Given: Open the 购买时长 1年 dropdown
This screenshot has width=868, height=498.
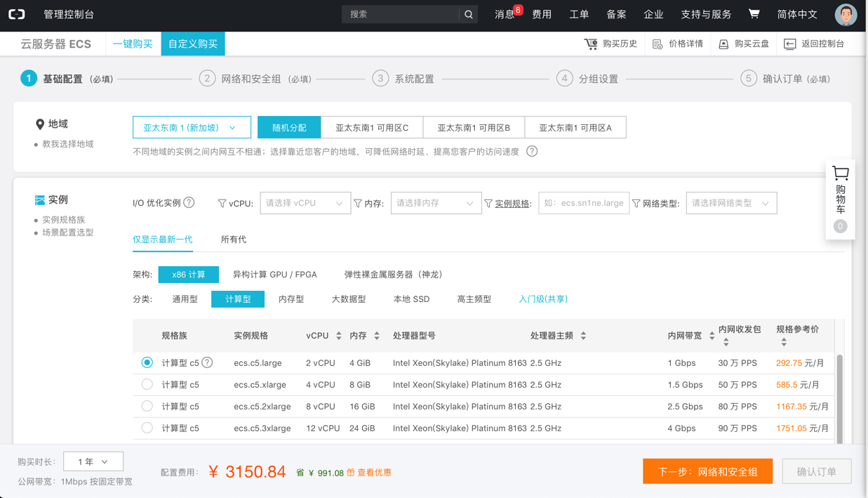Looking at the screenshot, I should click(x=93, y=461).
